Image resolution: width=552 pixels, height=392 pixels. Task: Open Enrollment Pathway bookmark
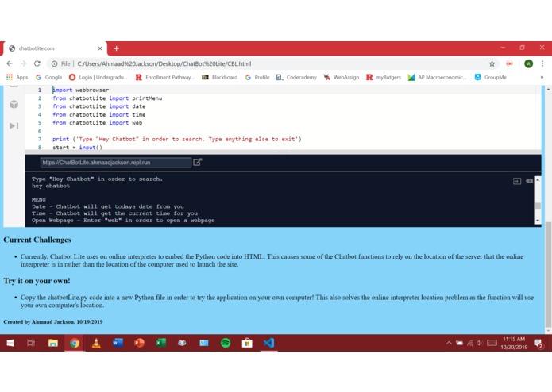tap(165, 77)
